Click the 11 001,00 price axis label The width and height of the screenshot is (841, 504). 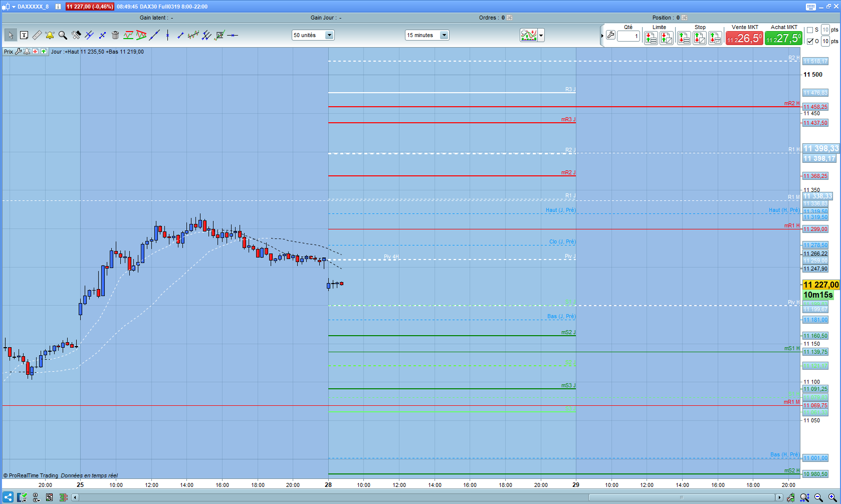point(815,458)
